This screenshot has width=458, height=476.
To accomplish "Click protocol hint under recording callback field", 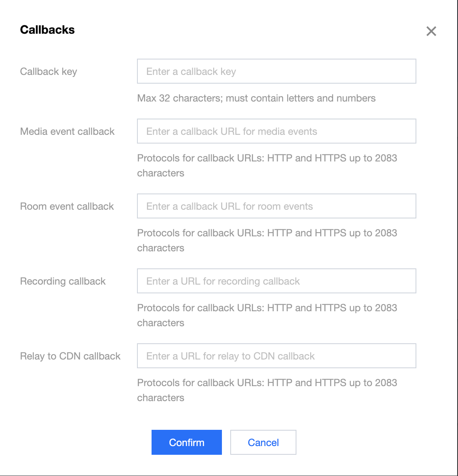I will click(267, 315).
